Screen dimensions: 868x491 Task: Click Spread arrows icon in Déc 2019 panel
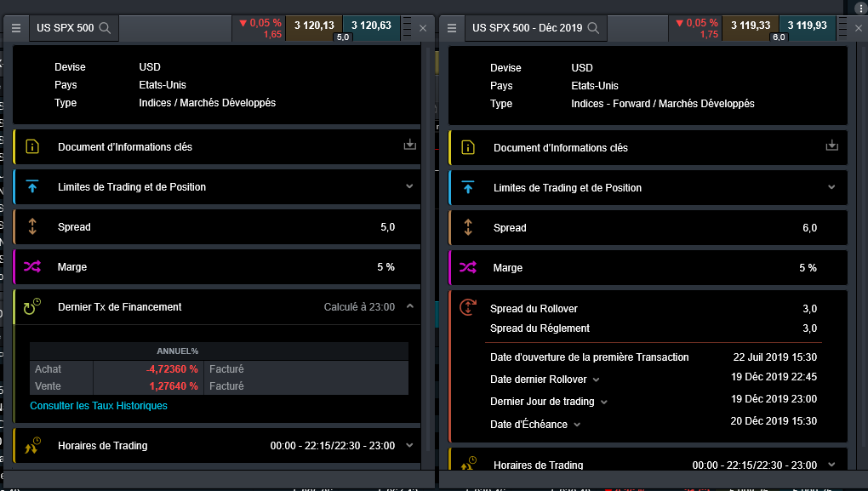point(468,227)
